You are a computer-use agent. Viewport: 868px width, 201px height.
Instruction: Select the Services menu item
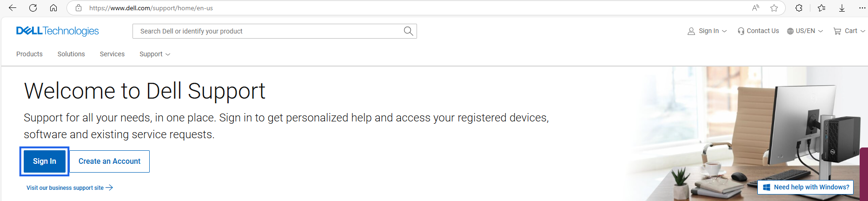click(x=112, y=54)
